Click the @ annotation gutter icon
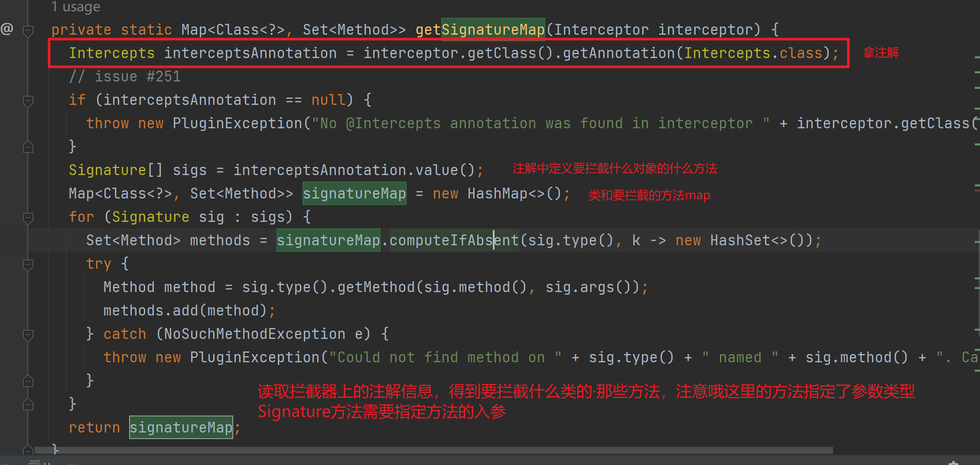The image size is (980, 465). [x=7, y=29]
